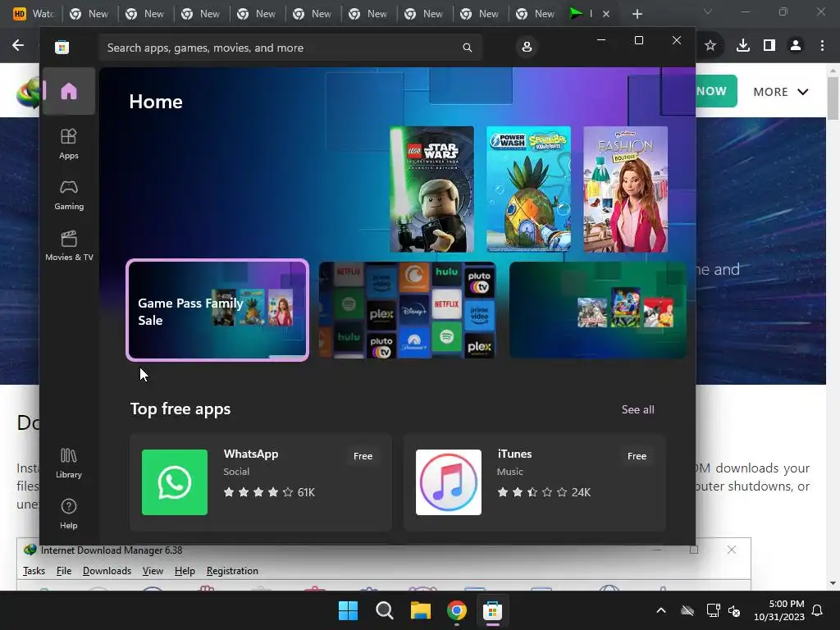Click the search magnifier in Store search box
The image size is (840, 630).
point(467,48)
